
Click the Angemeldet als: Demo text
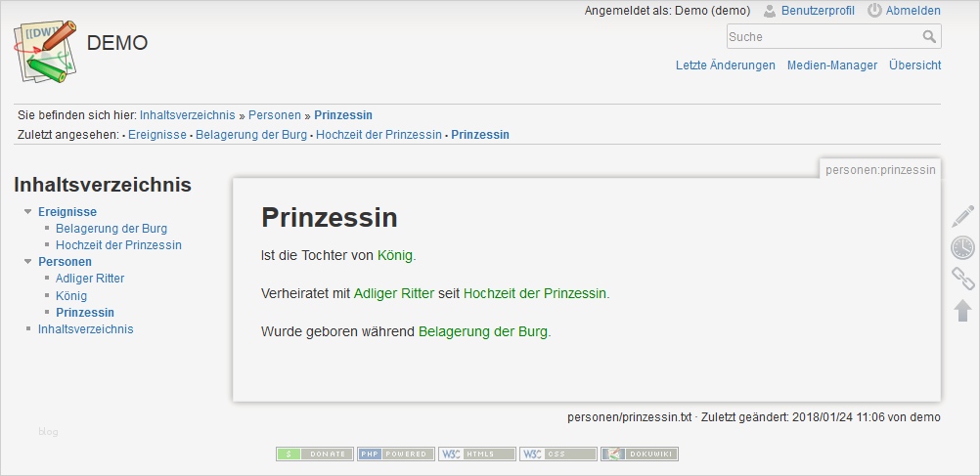667,11
